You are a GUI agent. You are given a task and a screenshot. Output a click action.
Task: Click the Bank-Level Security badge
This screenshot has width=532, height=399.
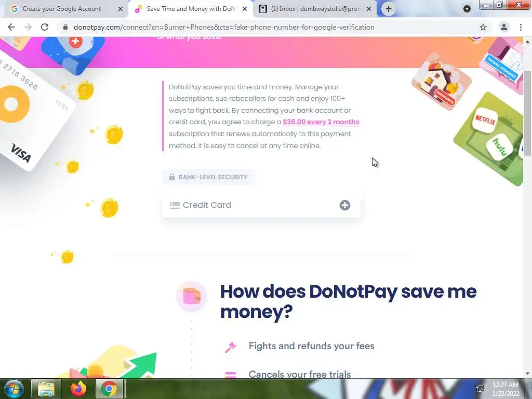click(208, 177)
